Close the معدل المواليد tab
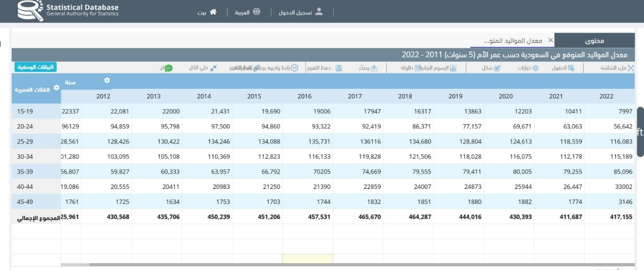 [x=551, y=40]
